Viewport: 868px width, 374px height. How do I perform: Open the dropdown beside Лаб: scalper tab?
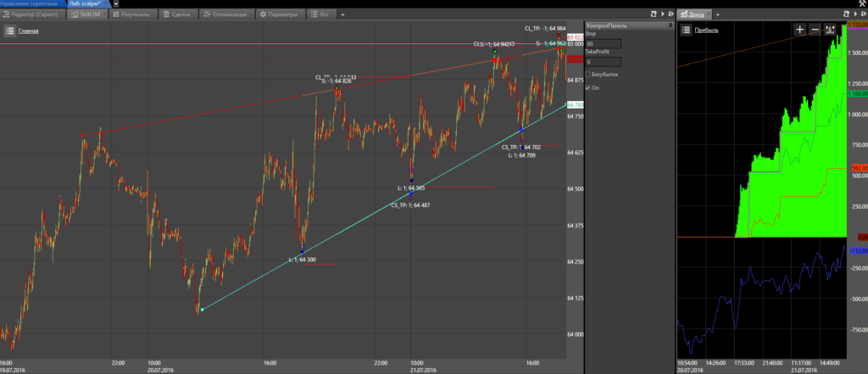(x=115, y=3)
